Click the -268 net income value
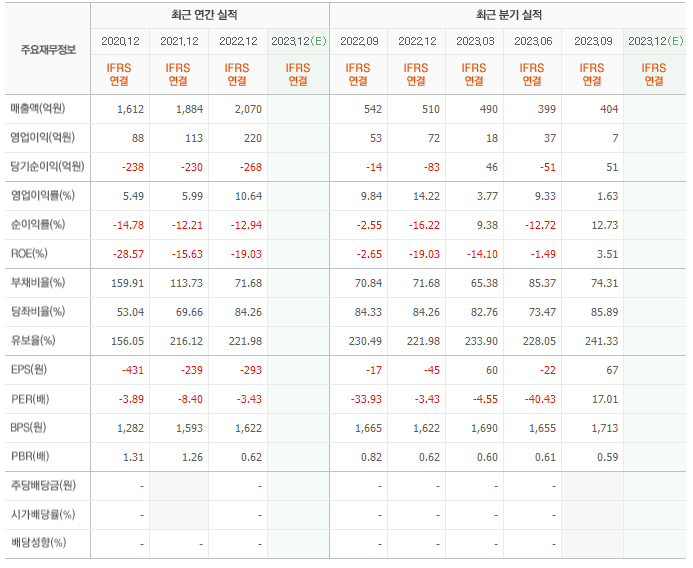 point(251,167)
